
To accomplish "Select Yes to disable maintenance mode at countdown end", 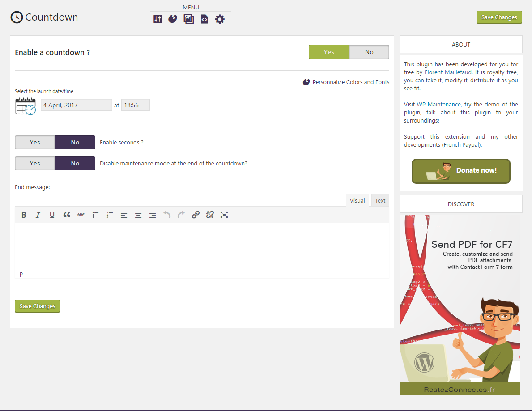I will tap(35, 163).
